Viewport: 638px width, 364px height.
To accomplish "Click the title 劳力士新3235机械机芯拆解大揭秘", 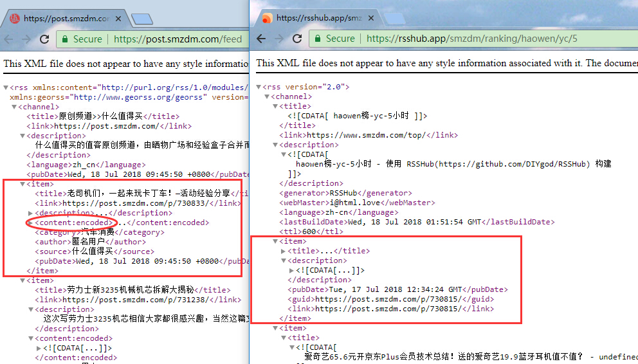I will 130,290.
